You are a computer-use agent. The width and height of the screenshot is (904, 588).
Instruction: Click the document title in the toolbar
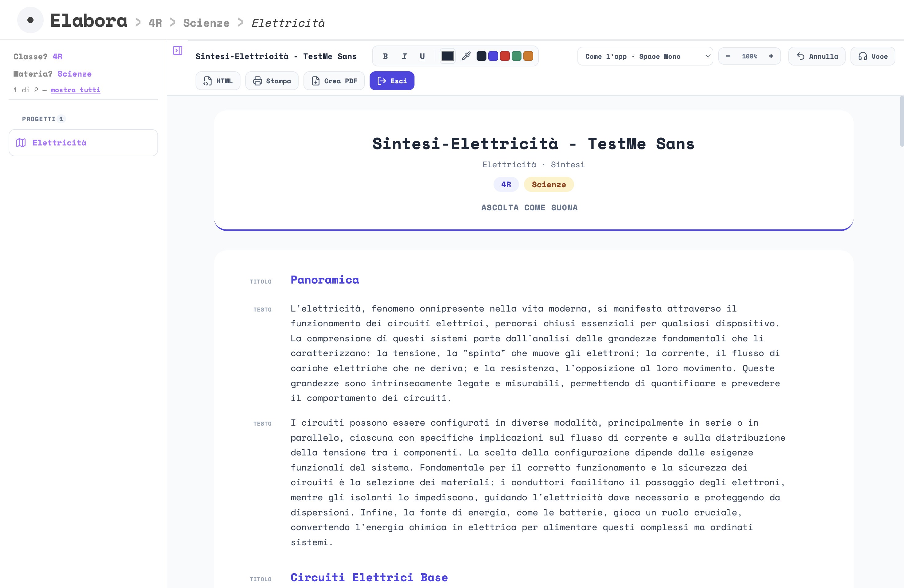tap(276, 56)
